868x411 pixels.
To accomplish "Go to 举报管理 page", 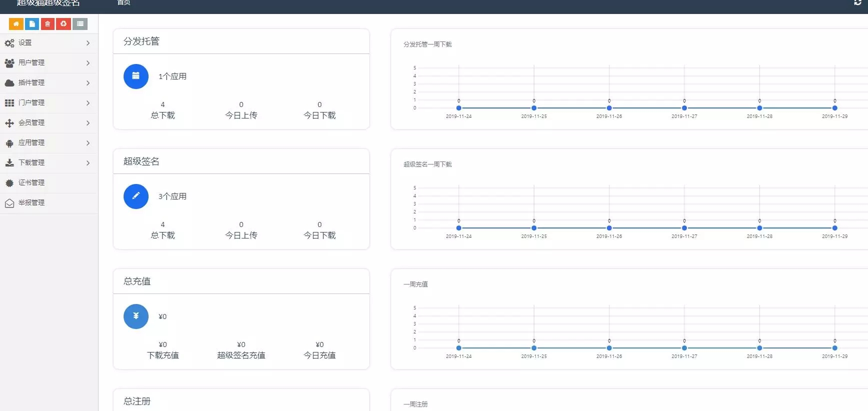I will 32,203.
